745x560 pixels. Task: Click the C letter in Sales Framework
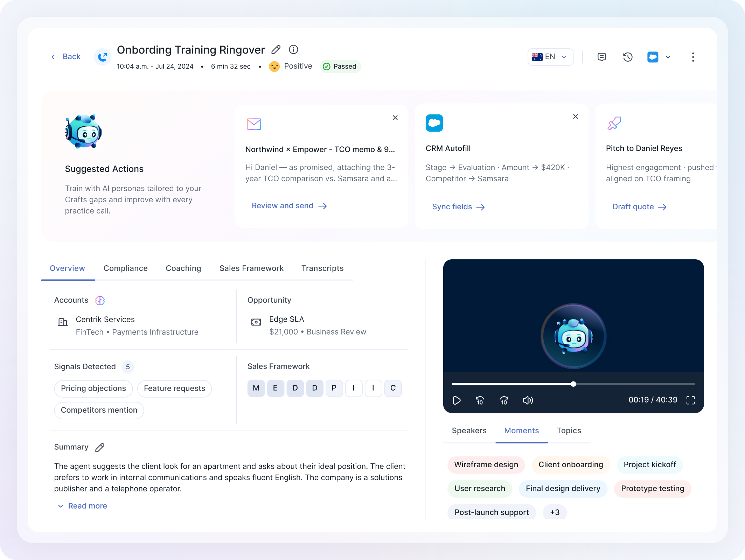point(393,388)
